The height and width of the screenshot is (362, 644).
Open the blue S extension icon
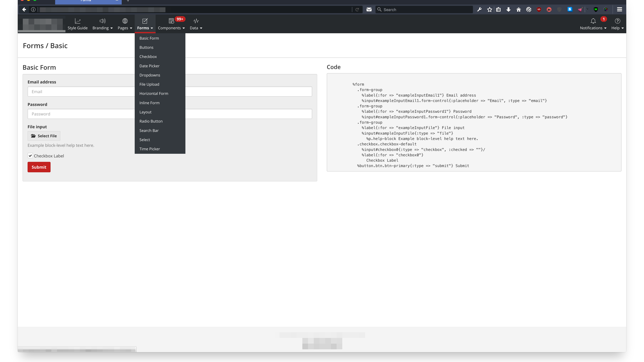tap(570, 9)
